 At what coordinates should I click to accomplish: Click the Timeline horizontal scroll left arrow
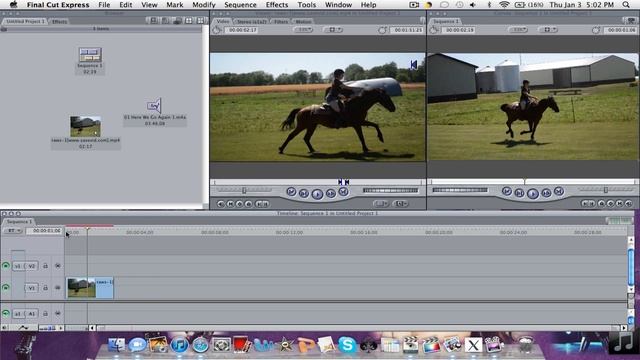(x=92, y=327)
